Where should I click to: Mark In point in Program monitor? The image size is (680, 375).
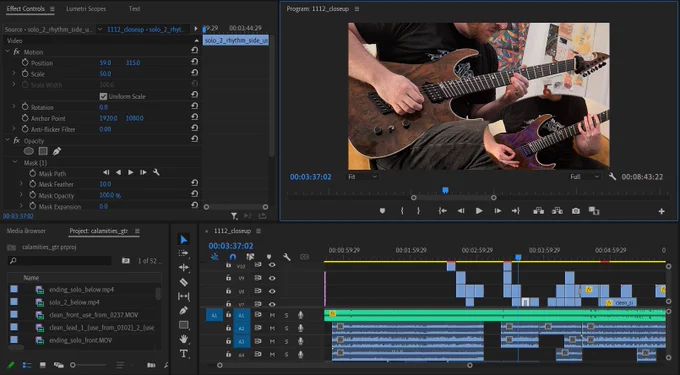pyautogui.click(x=402, y=211)
